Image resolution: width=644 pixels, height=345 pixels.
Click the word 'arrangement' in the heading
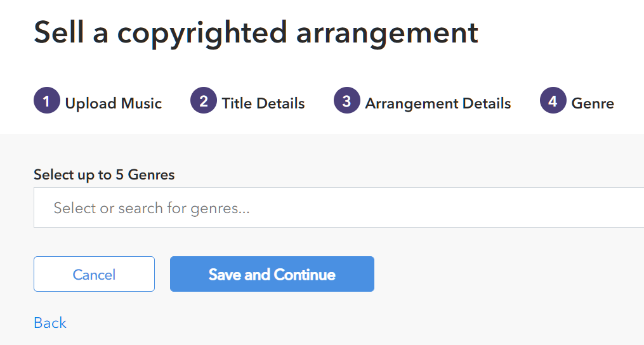(x=387, y=32)
